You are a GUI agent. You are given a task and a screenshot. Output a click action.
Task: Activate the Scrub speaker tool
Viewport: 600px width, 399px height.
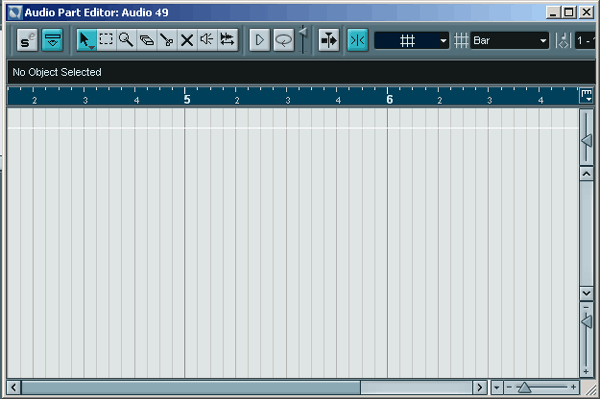(207, 40)
